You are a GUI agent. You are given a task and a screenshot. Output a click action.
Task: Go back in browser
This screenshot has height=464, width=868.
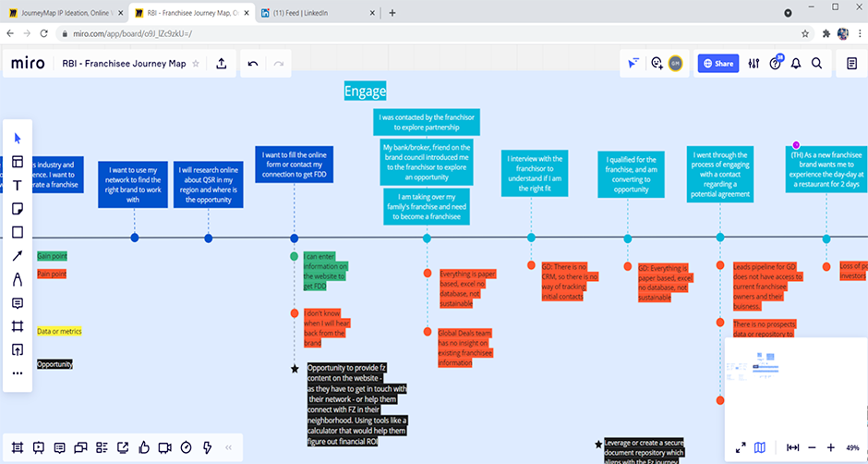click(x=10, y=34)
